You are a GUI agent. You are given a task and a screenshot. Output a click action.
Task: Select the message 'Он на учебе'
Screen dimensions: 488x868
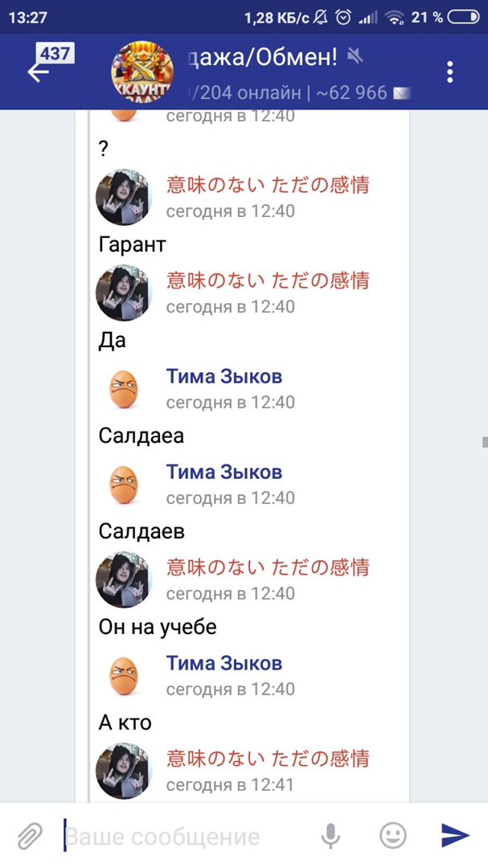pyautogui.click(x=158, y=627)
